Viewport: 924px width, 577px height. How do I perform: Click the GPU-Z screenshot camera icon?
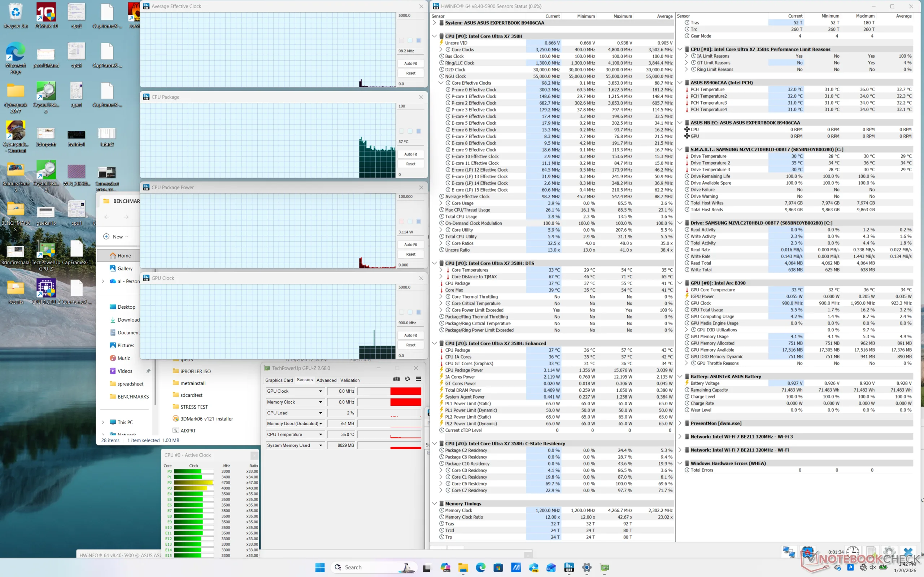coord(396,379)
